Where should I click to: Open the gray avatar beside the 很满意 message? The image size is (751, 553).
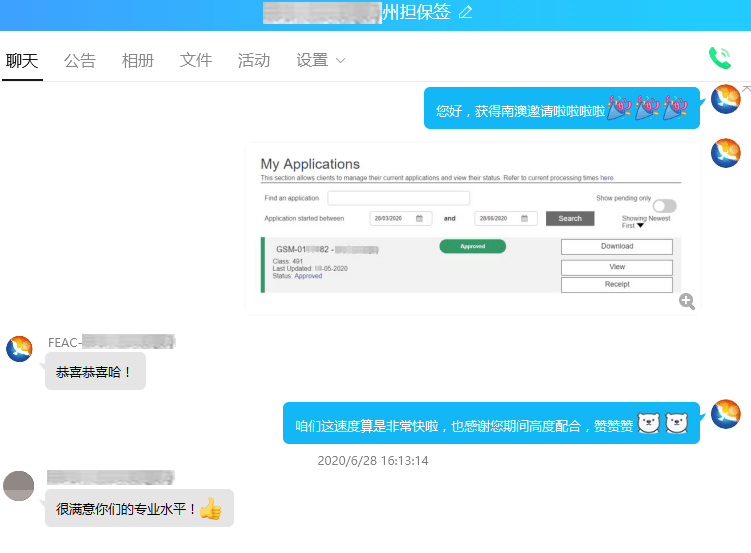pos(19,486)
